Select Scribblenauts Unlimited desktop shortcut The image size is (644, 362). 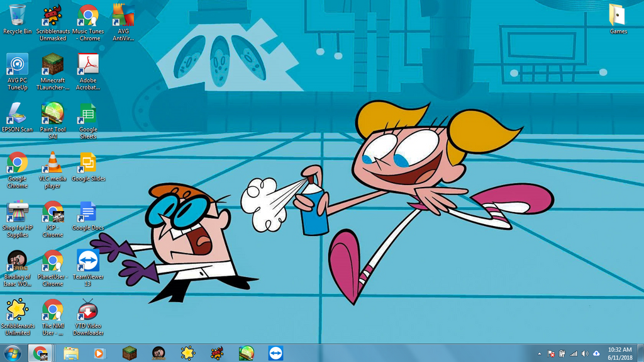(17, 317)
